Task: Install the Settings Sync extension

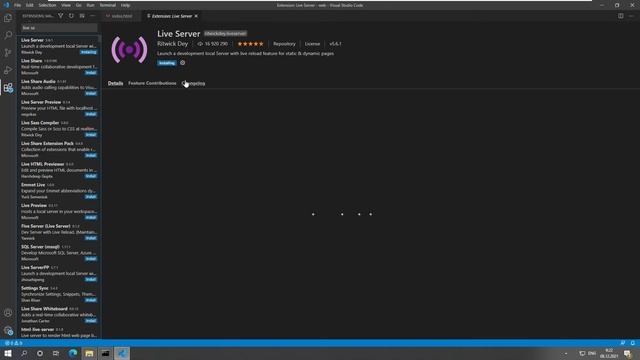Action: (x=91, y=300)
